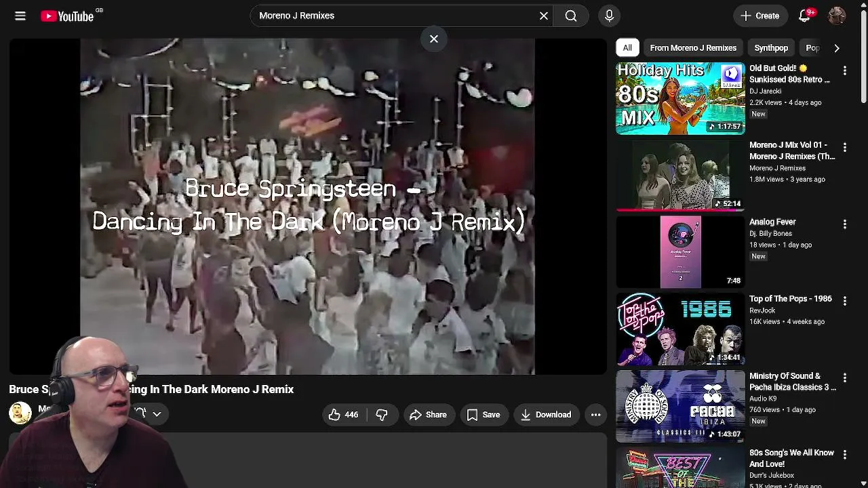Open Moreno J Mix Vol 01 thumbnail

pos(680,176)
